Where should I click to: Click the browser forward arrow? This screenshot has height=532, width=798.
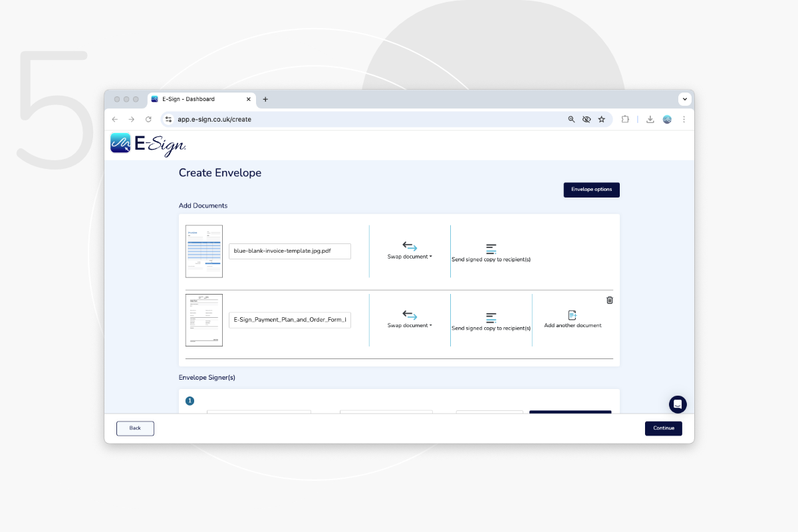(132, 119)
